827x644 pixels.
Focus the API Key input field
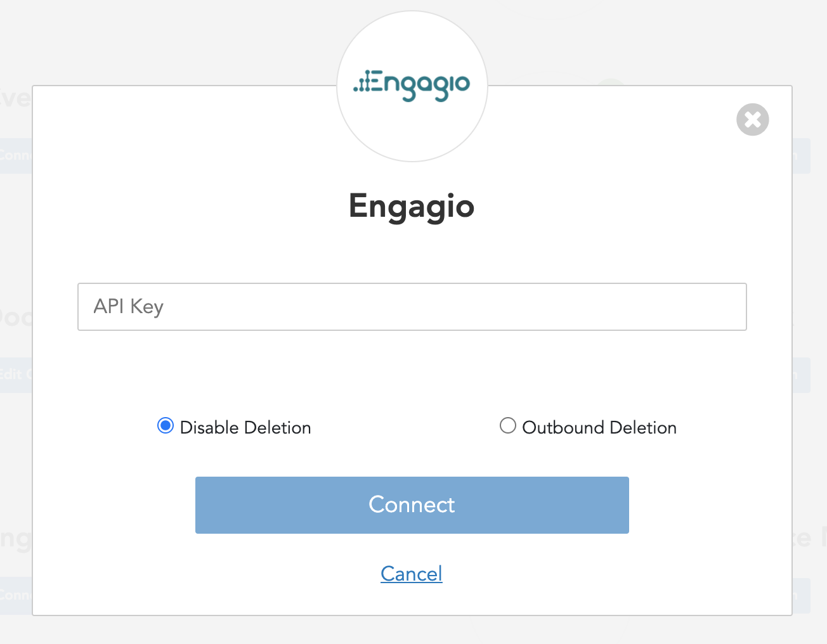pos(412,307)
